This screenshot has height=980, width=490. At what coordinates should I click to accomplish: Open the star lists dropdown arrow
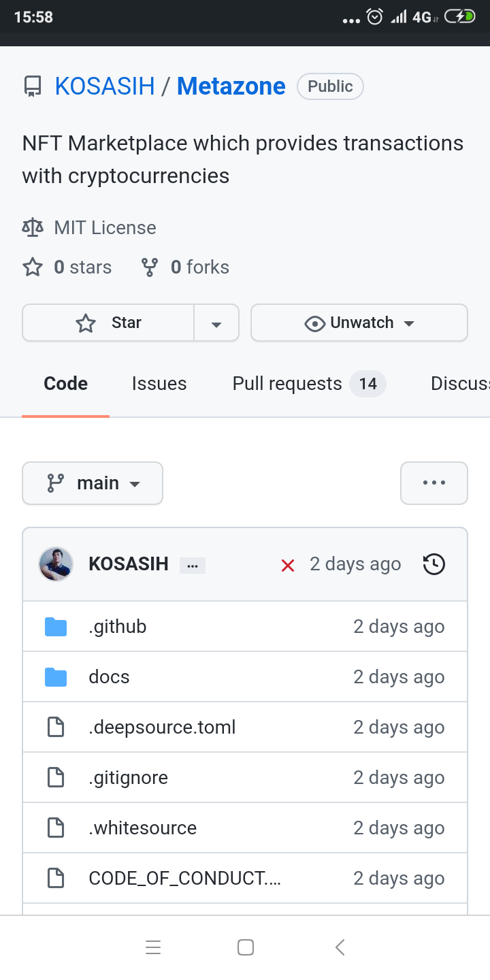tap(216, 323)
